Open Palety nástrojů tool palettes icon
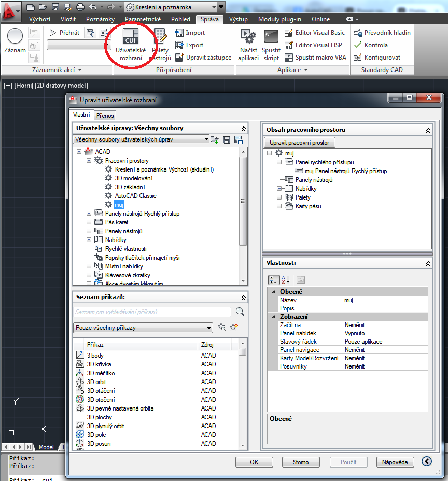Screen dimensions: 448x481 tap(161, 45)
